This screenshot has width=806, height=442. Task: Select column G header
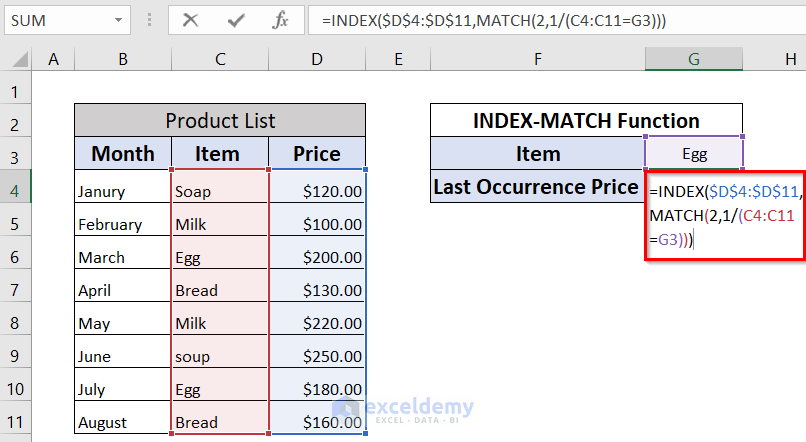click(x=693, y=60)
